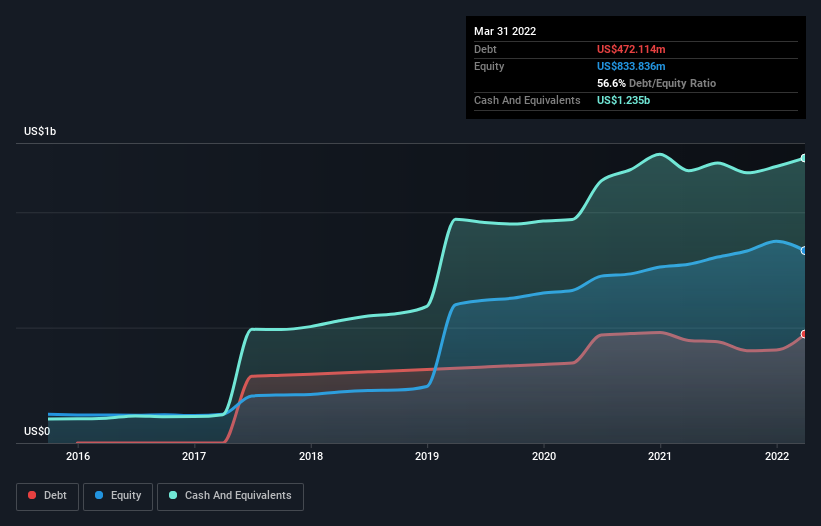This screenshot has height=526, width=821.
Task: Click the US$1b y-axis label
Action: coord(40,131)
